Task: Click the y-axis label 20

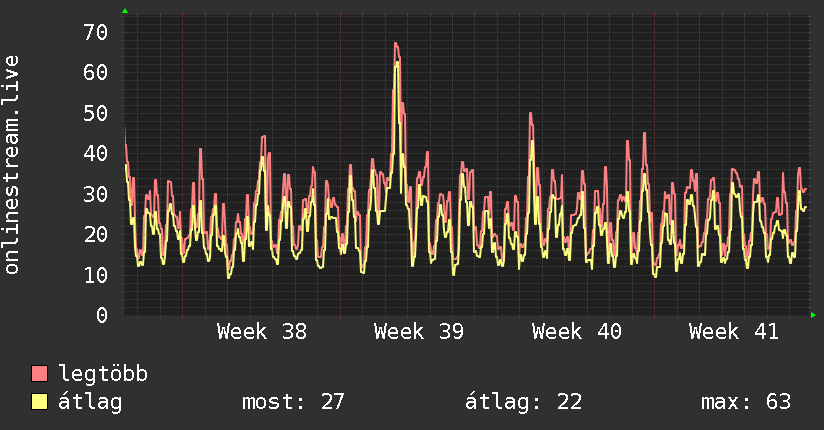Action: click(x=96, y=235)
